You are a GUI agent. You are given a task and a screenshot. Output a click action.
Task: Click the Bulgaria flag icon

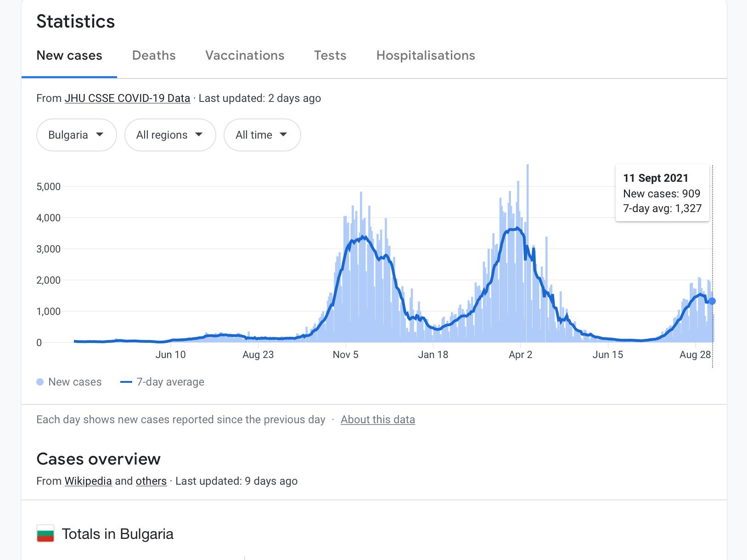point(45,534)
